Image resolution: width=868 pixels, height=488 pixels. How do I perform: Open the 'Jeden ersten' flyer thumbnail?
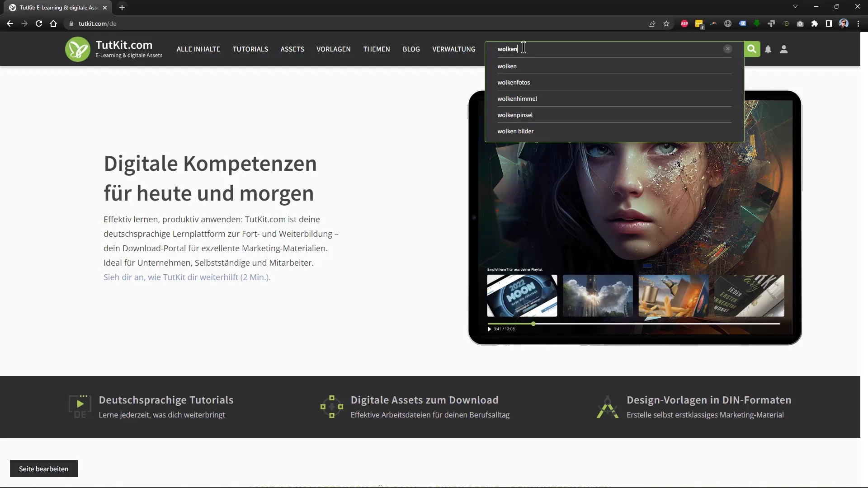tap(749, 296)
